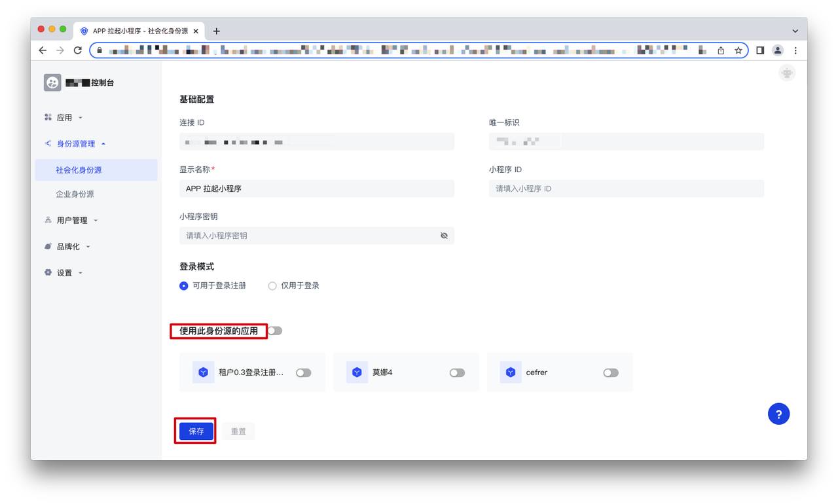Bookmark this page with the star icon

(738, 50)
